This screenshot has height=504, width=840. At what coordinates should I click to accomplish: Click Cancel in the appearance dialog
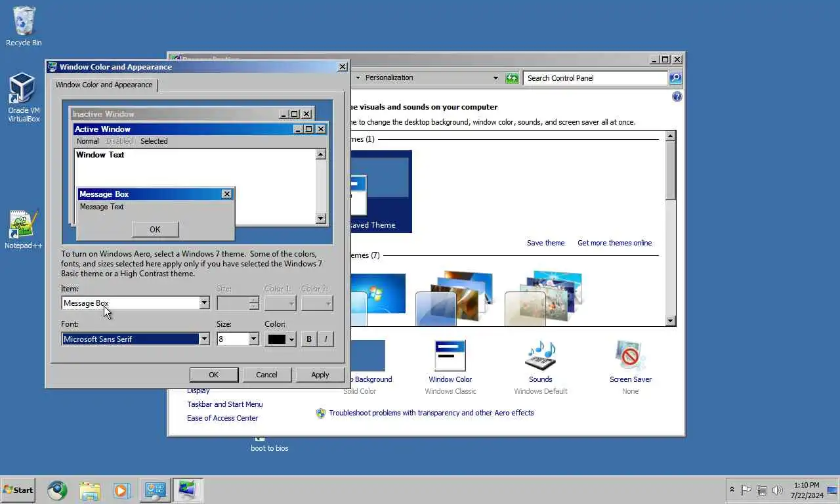click(266, 375)
